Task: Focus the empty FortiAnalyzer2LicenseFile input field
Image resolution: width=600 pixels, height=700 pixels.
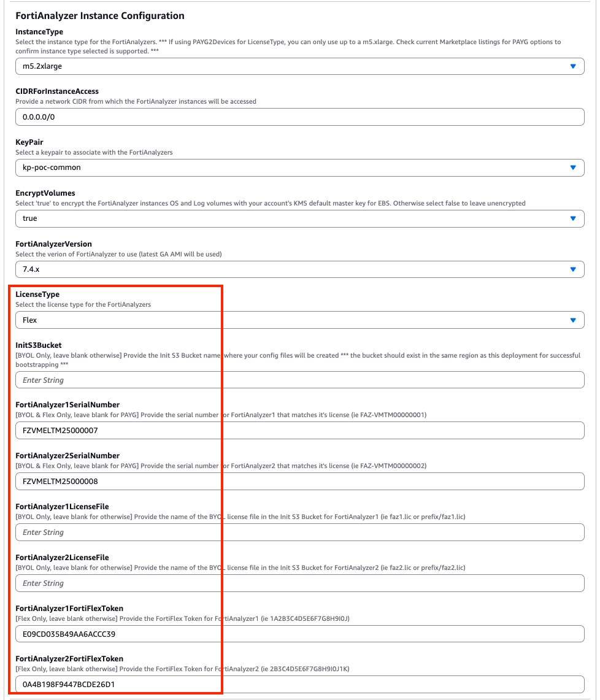Action: tap(299, 583)
